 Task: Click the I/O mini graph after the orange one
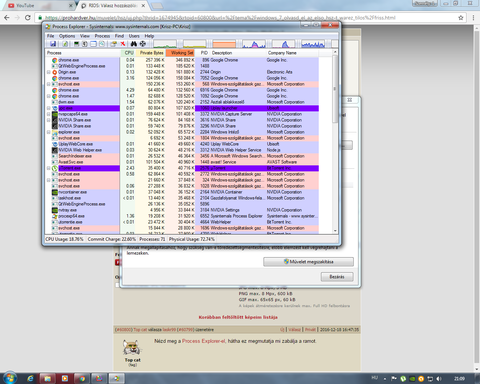254,44
